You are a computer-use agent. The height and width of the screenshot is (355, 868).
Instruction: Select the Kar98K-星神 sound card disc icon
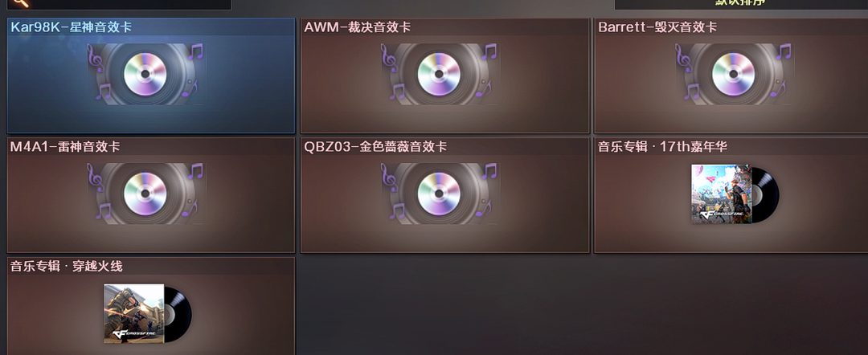pyautogui.click(x=145, y=74)
